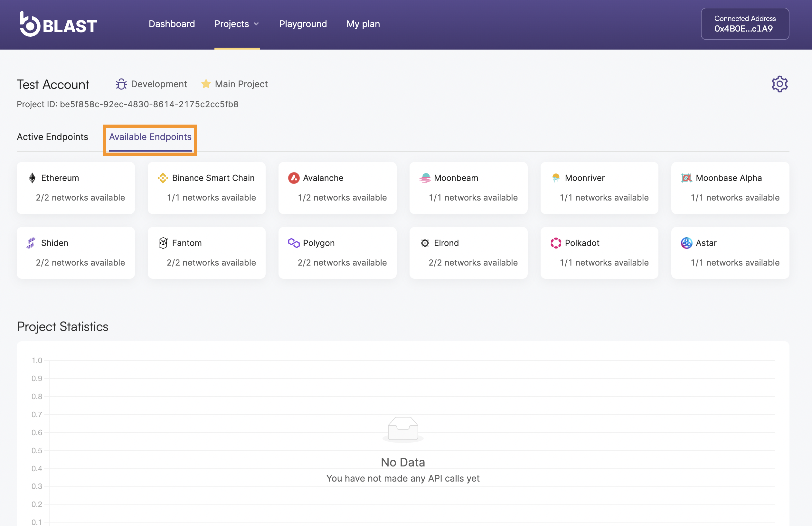The width and height of the screenshot is (812, 526).
Task: Expand the Projects dropdown chevron
Action: click(x=256, y=24)
